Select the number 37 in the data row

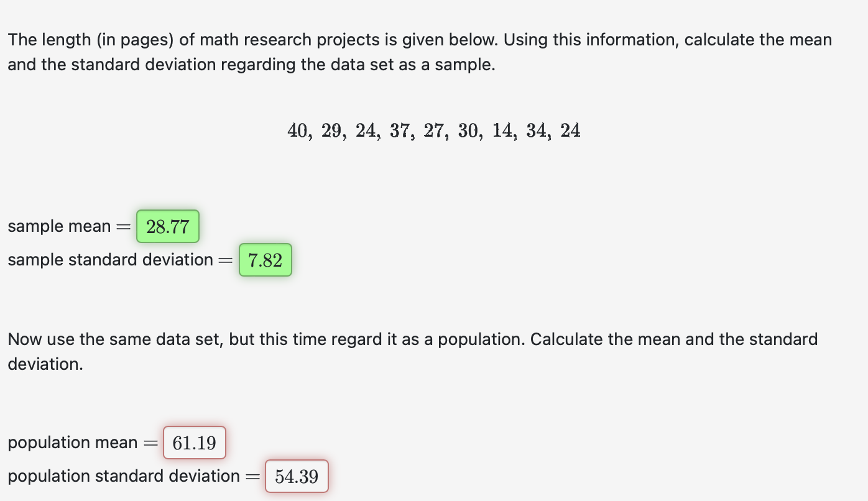click(x=401, y=131)
